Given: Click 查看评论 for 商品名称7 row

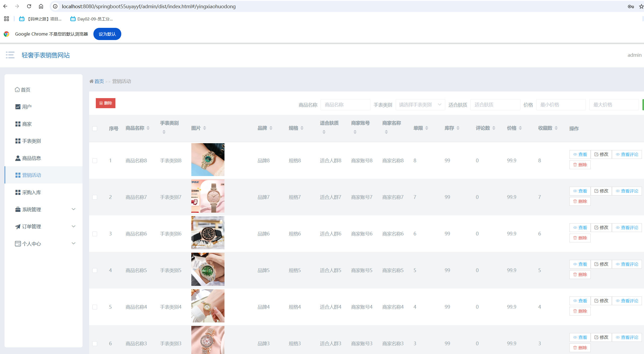Looking at the screenshot, I should [x=627, y=191].
